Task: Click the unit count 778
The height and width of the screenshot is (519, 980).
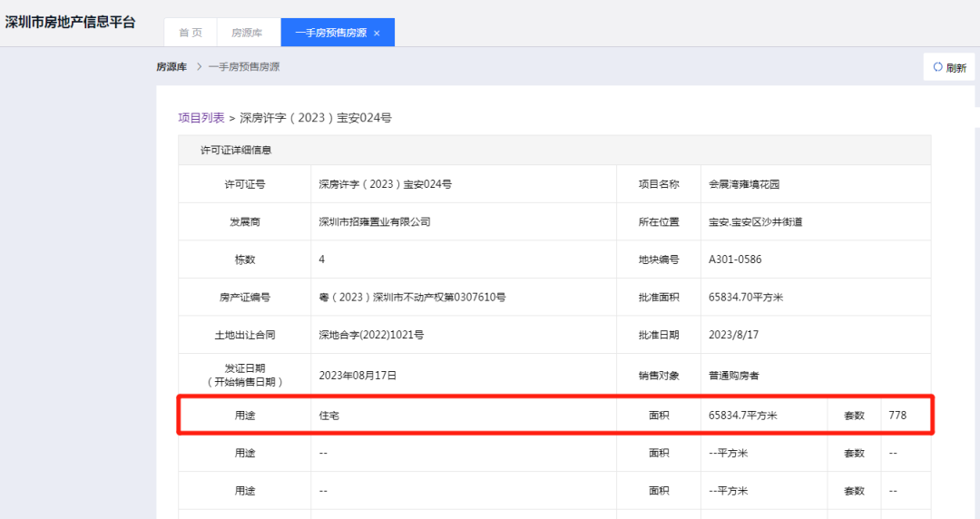Action: [897, 416]
